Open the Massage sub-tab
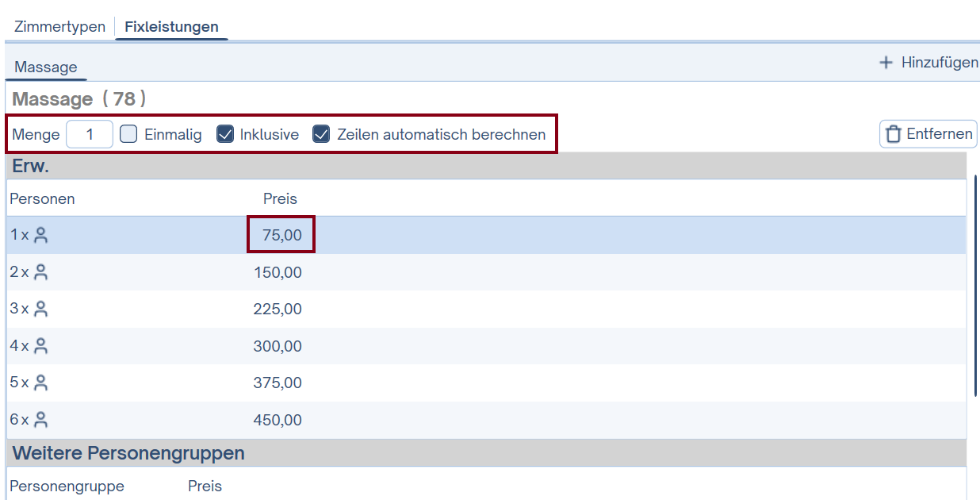The width and height of the screenshot is (980, 500). click(x=46, y=67)
